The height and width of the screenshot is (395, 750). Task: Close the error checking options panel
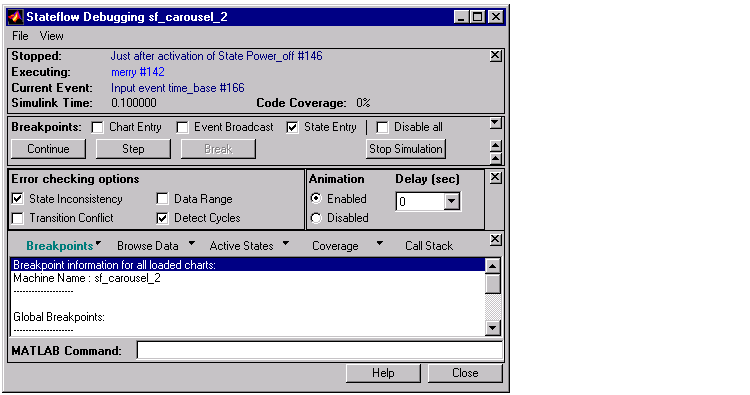[x=496, y=177]
